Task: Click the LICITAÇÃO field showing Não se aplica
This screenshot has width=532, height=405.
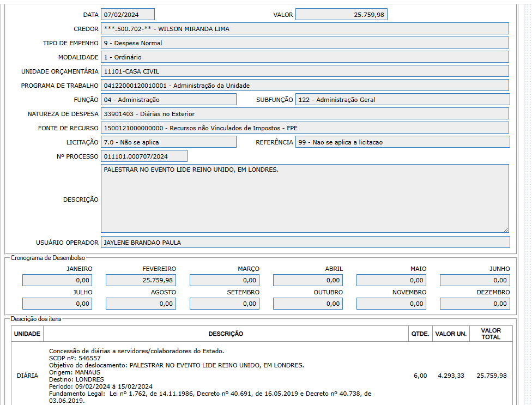Action: click(168, 142)
